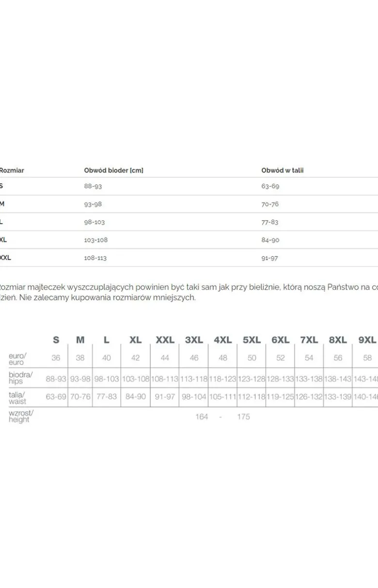Click waist value 84-90 in top table

270,240
